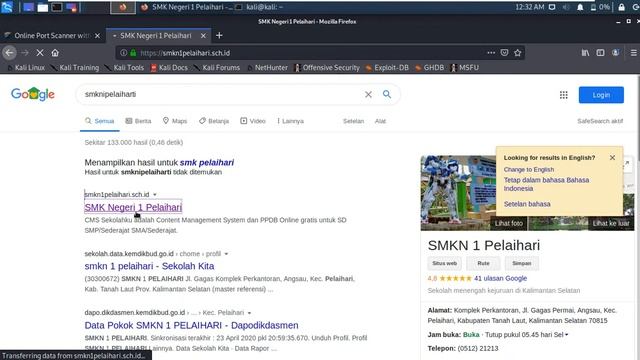Clear the Google search box with the X

coord(368,94)
